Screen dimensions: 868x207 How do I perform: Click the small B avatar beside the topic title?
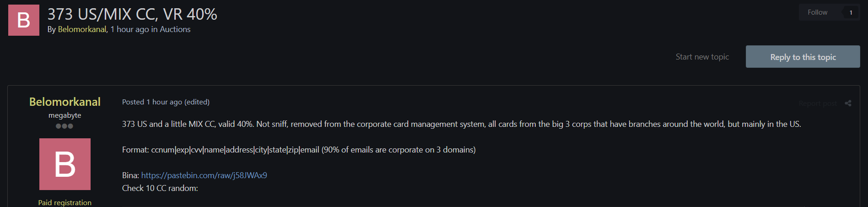coord(24,20)
